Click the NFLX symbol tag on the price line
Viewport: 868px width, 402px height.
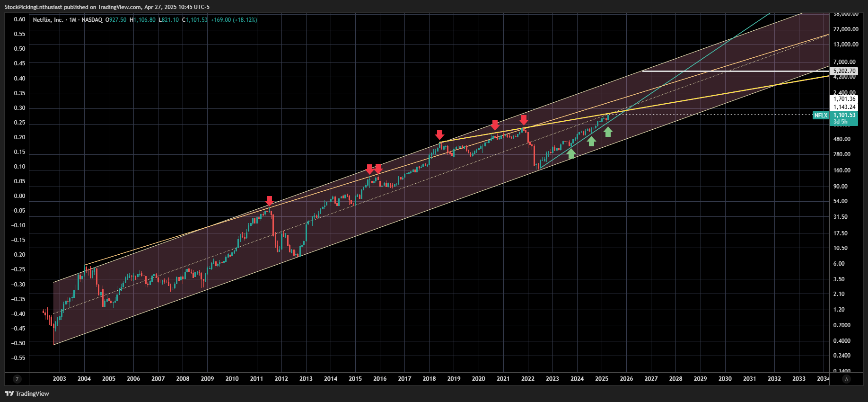click(821, 116)
